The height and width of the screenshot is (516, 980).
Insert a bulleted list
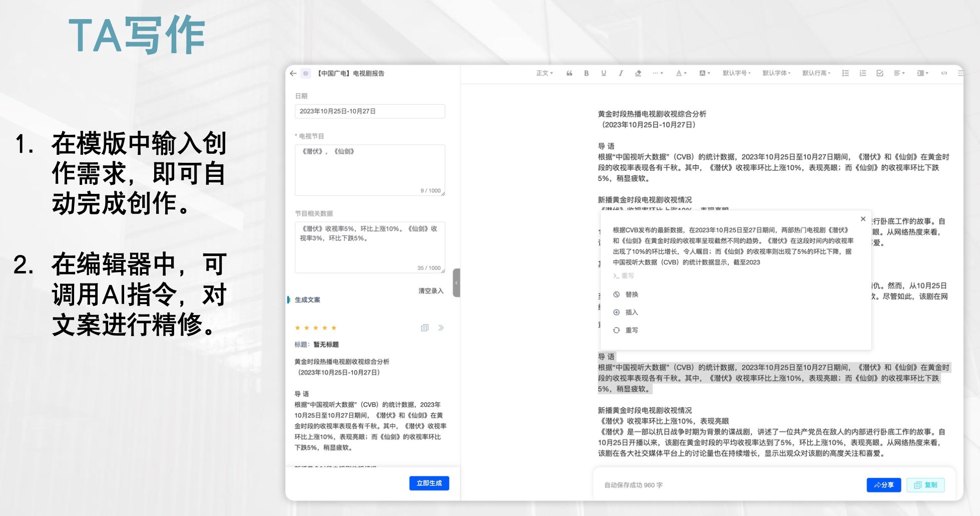pyautogui.click(x=845, y=73)
